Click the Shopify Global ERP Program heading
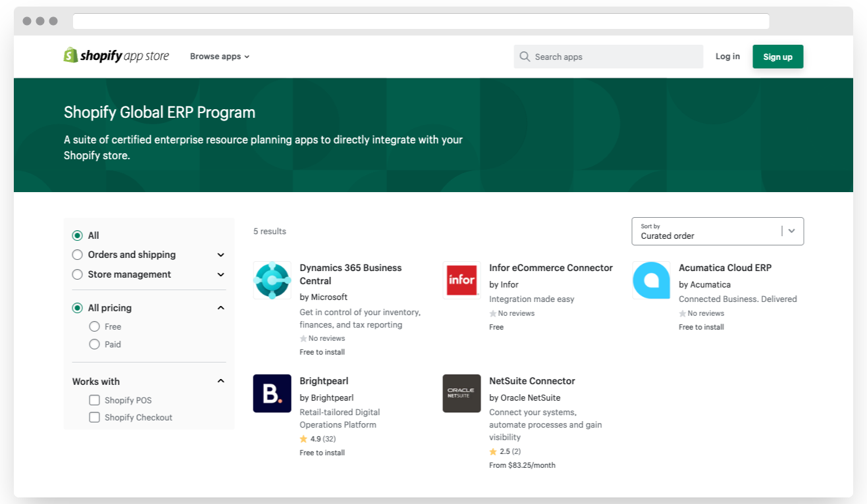Viewport: 867px width, 504px height. coord(159,113)
